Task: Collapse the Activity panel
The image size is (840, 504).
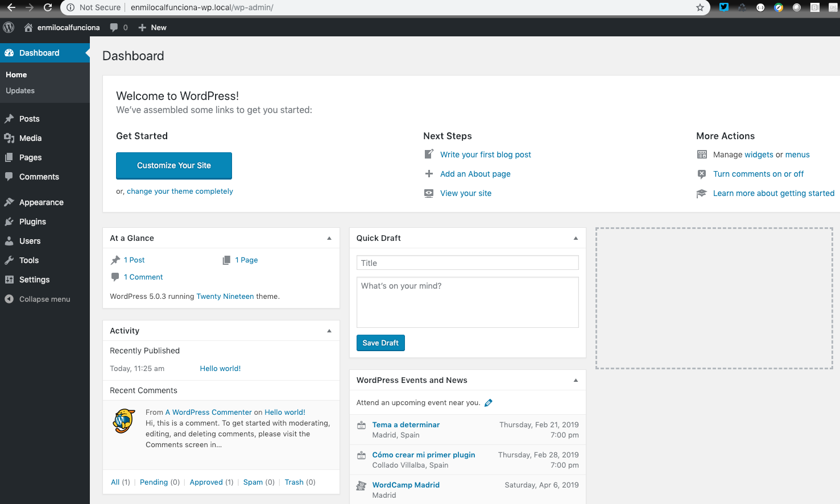Action: point(329,331)
